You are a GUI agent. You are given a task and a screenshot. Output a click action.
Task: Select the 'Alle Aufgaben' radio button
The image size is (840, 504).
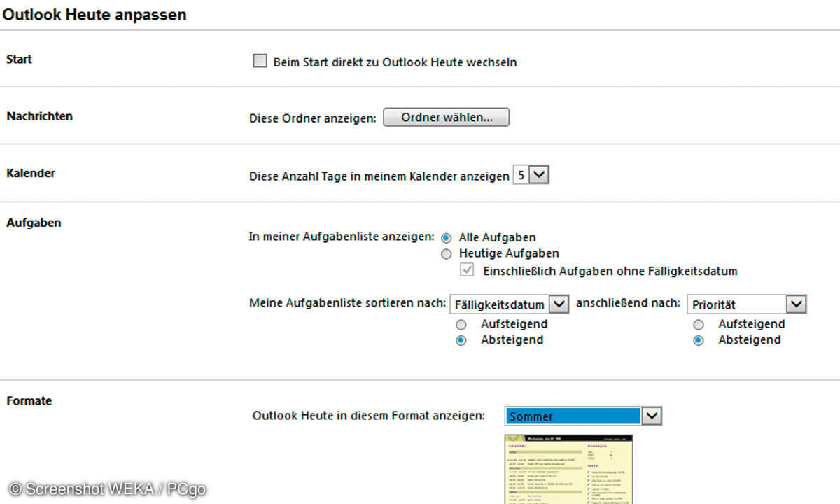tap(447, 238)
